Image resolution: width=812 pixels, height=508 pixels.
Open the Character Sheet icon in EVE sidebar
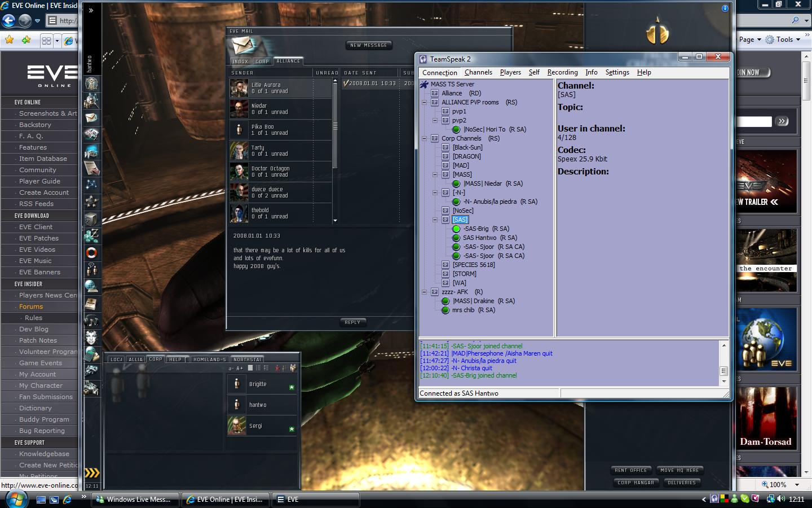click(x=92, y=84)
